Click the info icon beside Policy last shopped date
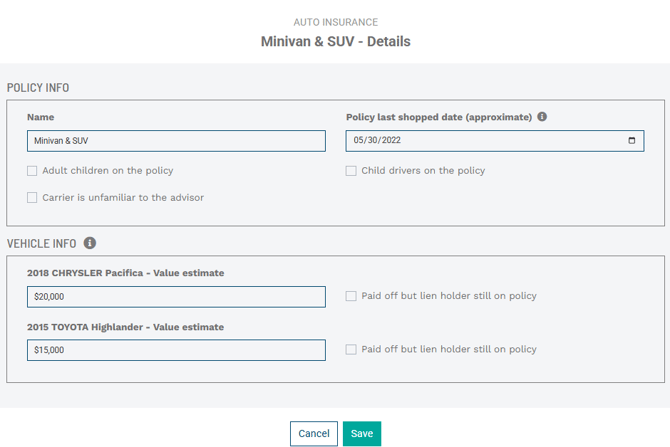670x447 pixels. pyautogui.click(x=542, y=117)
